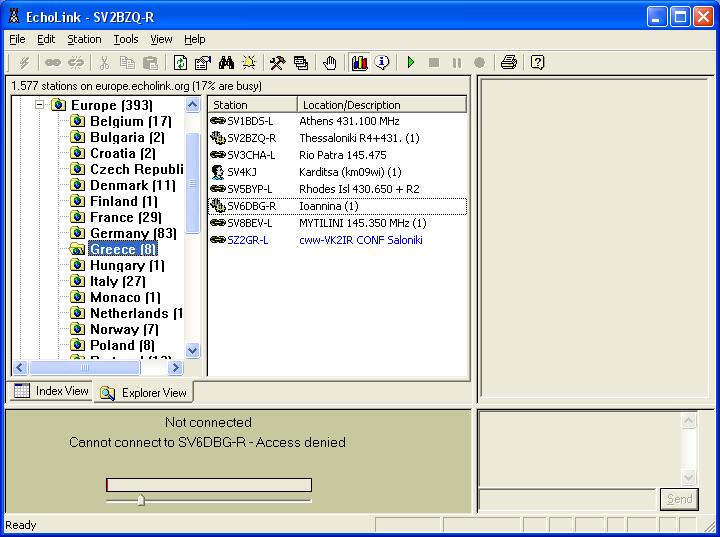Select station SV8BEV-L MYTILINI

pyautogui.click(x=337, y=223)
